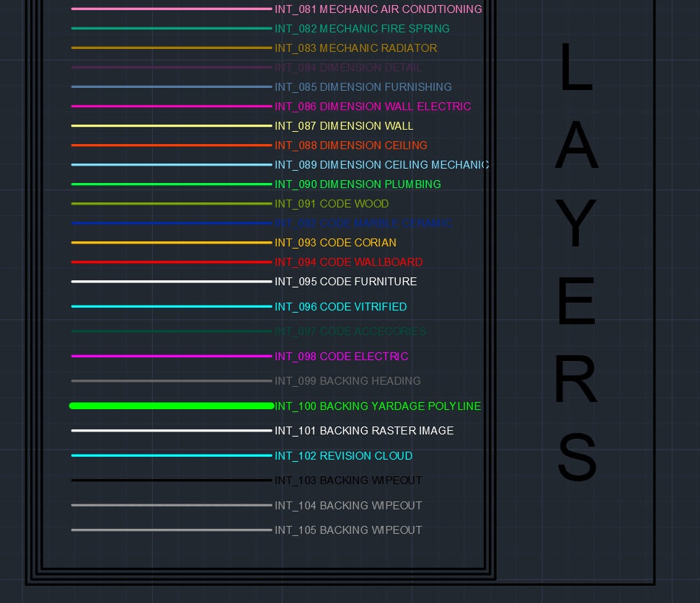This screenshot has height=603, width=700.
Task: Click the cyan INT_096 CODE VITRIFIED line sample
Action: click(169, 307)
